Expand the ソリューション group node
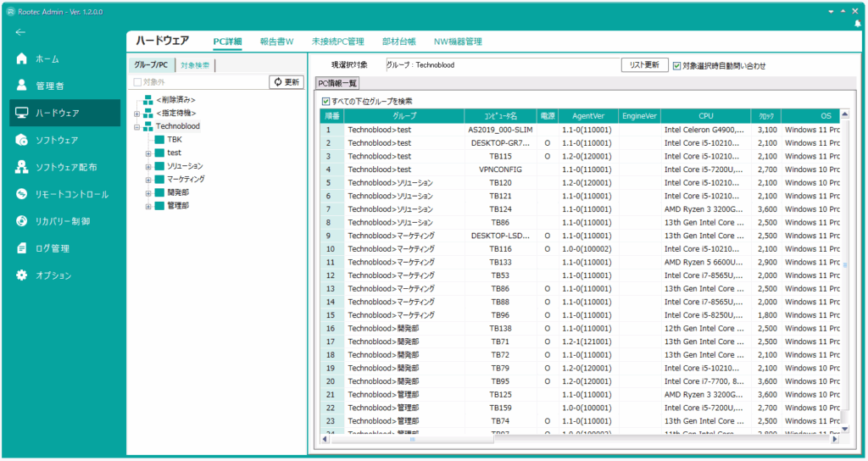The width and height of the screenshot is (868, 461). (148, 166)
